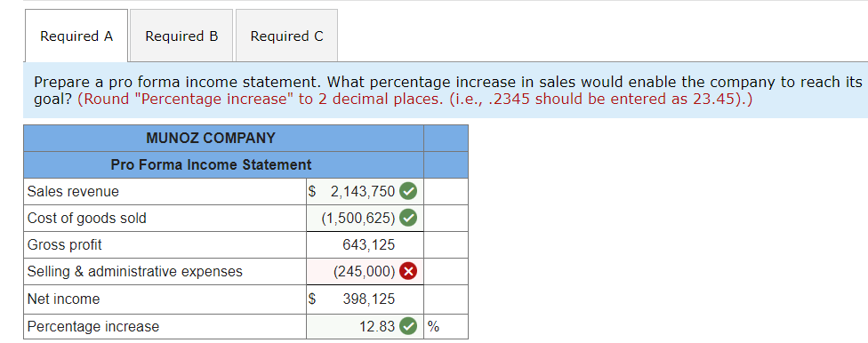Click the Sales revenue value 2,143,750

365,191
